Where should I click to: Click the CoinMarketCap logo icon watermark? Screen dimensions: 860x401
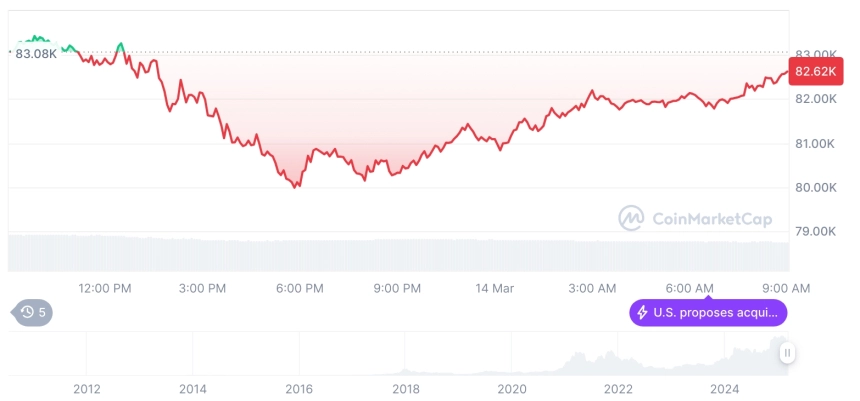click(x=631, y=218)
